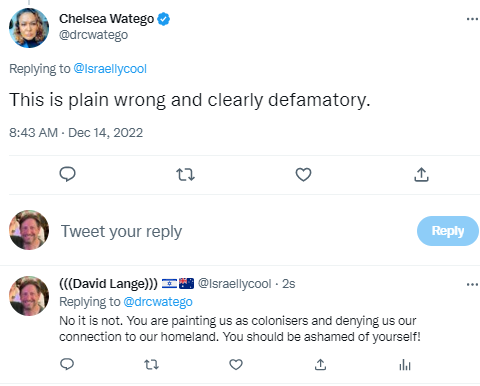Click the blue Reply button
This screenshot has width=480, height=386.
(x=448, y=231)
